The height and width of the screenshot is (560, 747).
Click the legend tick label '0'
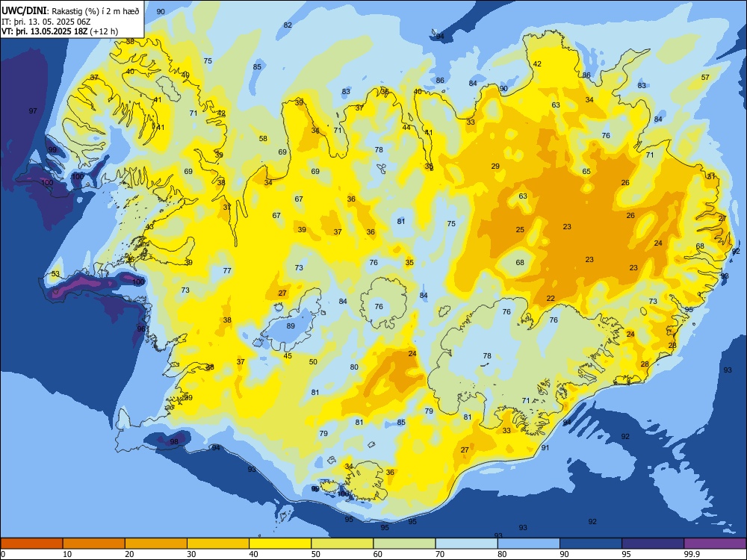coord(3,554)
